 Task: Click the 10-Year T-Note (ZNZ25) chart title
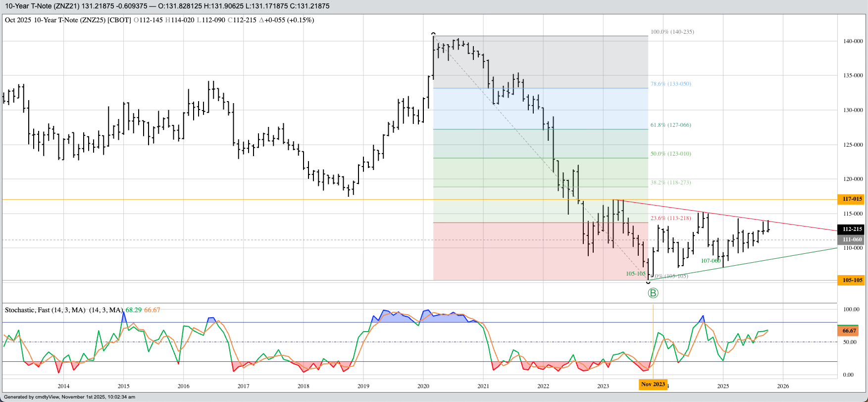(x=68, y=20)
